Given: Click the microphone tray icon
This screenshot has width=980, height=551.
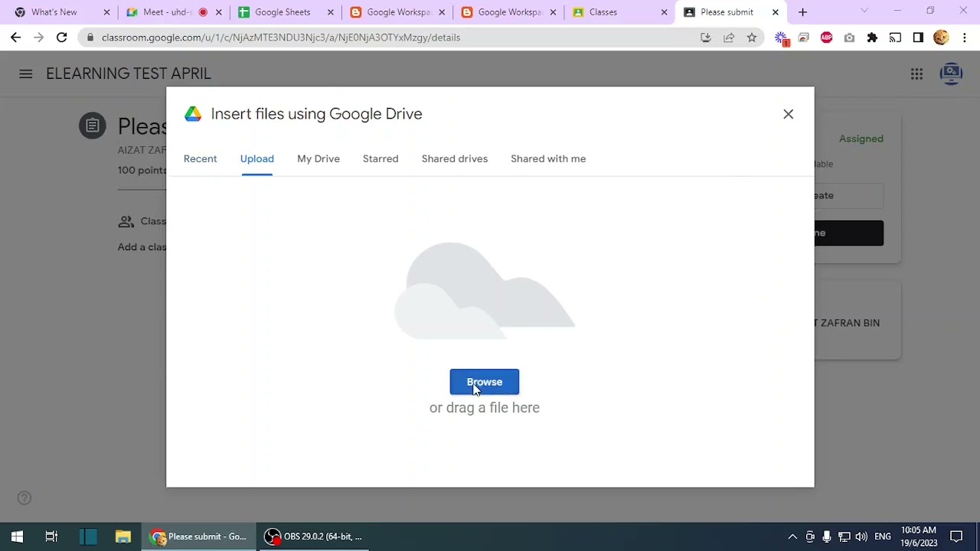Looking at the screenshot, I should [x=827, y=536].
